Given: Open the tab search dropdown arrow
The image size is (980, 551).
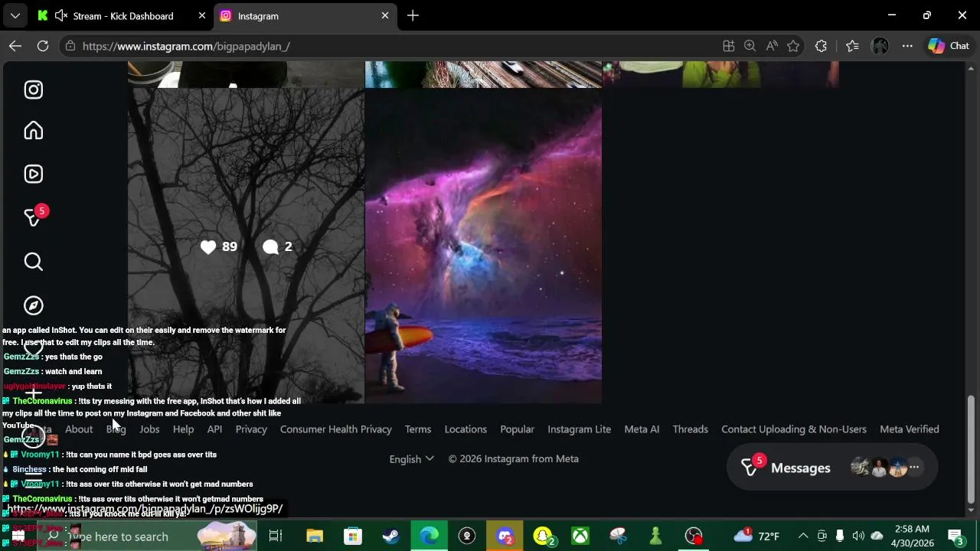Looking at the screenshot, I should coord(15,15).
